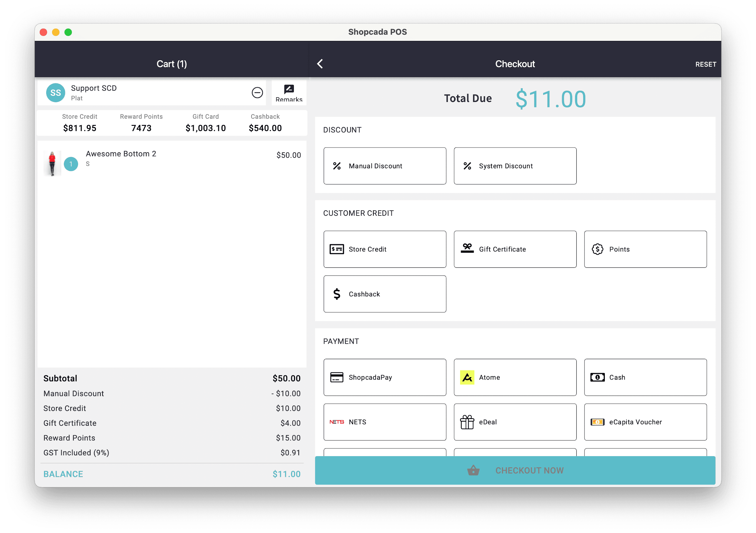The width and height of the screenshot is (756, 533).
Task: Open the Awesome Bottom 2 product thumbnail
Action: point(52,164)
